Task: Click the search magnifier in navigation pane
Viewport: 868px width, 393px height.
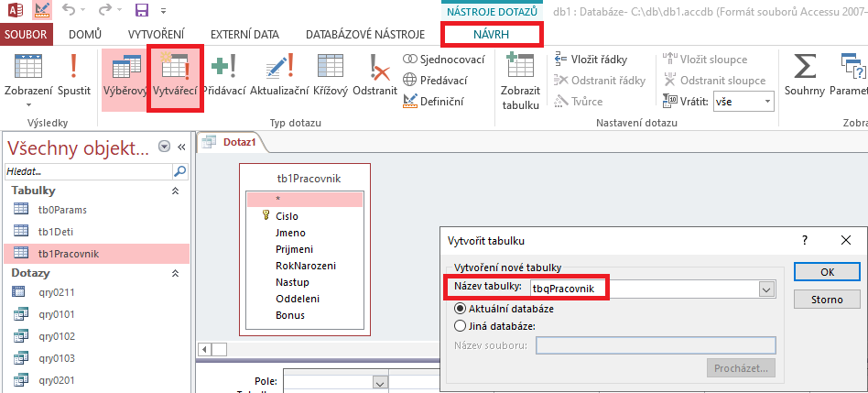Action: pyautogui.click(x=179, y=171)
